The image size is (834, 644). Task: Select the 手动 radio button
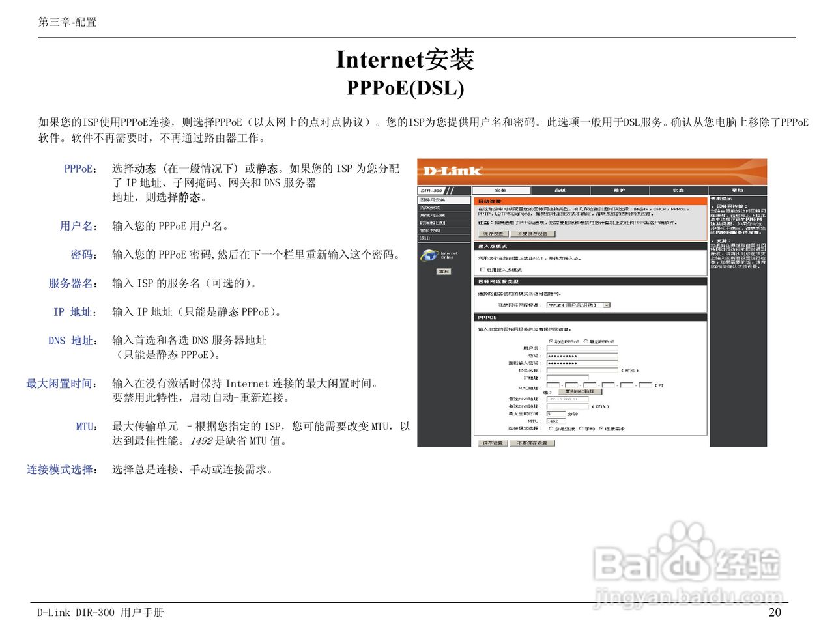point(581,428)
